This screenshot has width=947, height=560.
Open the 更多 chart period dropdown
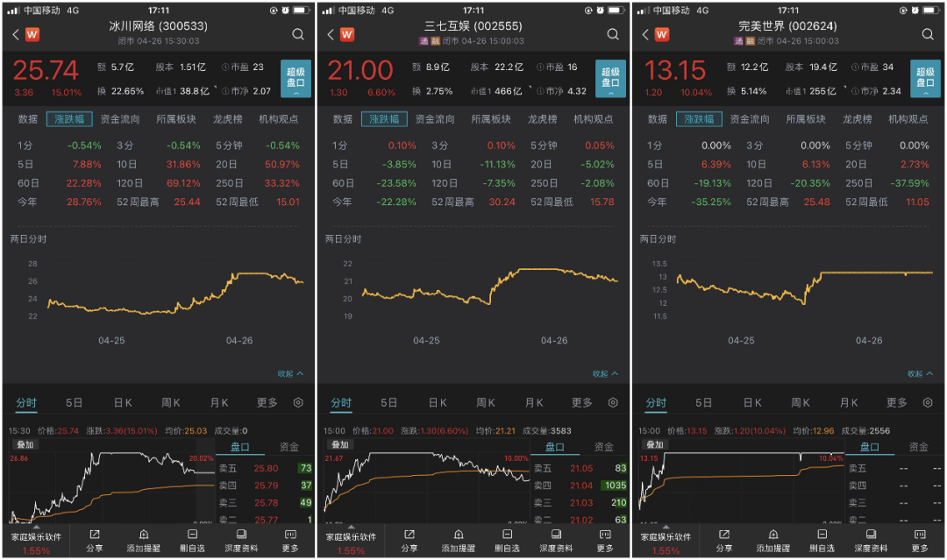pyautogui.click(x=266, y=402)
